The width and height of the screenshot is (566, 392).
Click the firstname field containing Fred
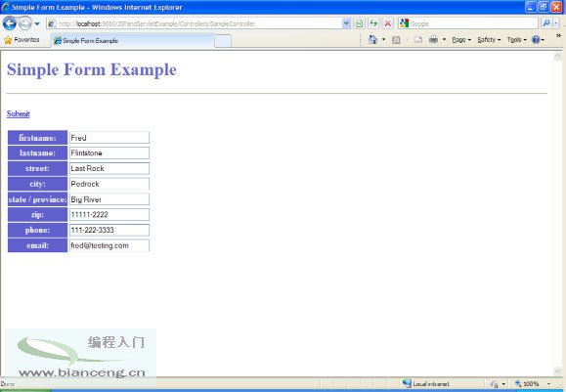tap(109, 138)
